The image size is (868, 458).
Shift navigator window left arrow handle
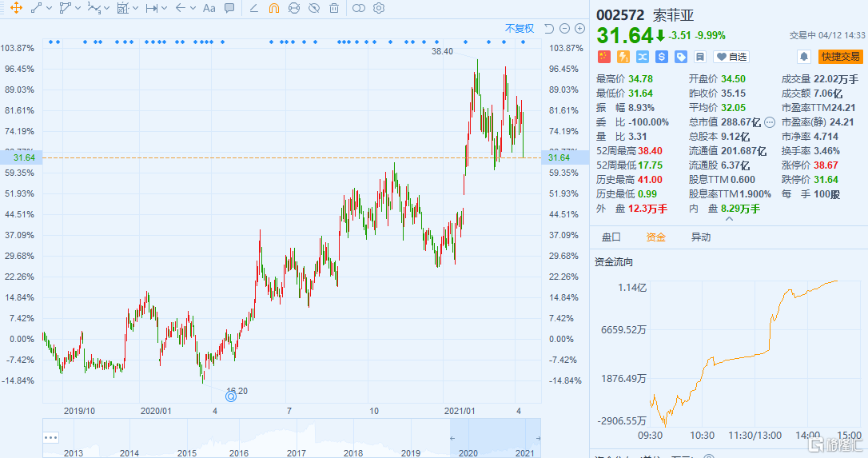pos(452,438)
